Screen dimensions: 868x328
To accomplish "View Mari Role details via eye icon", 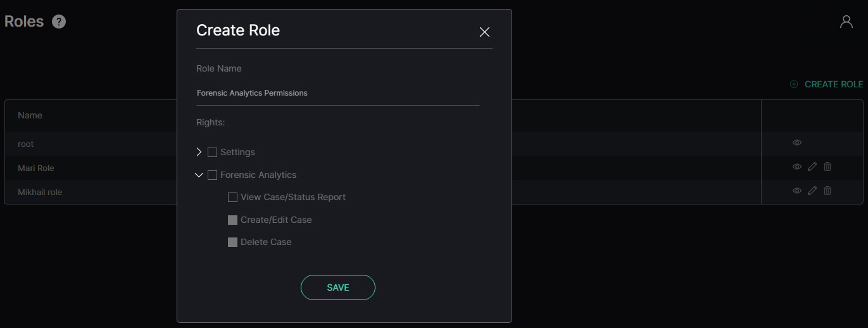I will pos(797,167).
